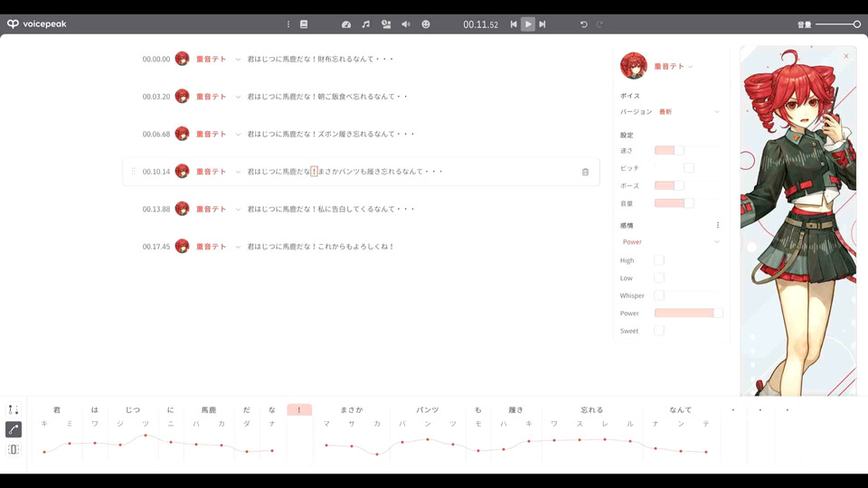Adjust the 速さ speed slider
Viewport: 868px width, 488px height.
(688, 151)
